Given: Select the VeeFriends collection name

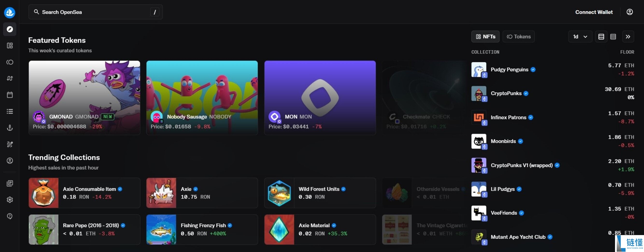Looking at the screenshot, I should tap(504, 213).
